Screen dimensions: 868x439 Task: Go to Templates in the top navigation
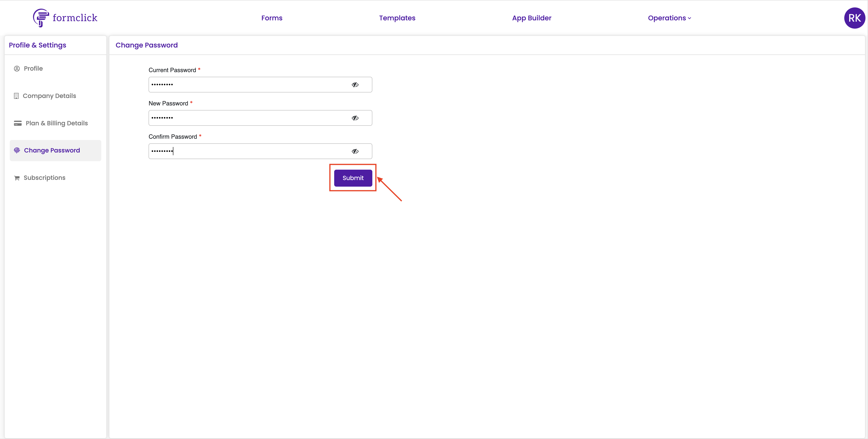[397, 18]
